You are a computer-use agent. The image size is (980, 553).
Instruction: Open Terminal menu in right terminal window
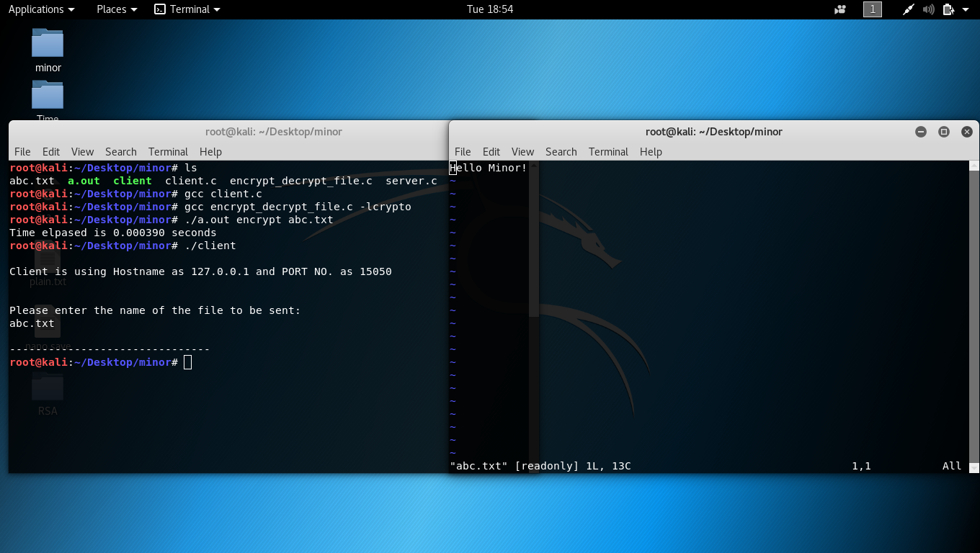[x=608, y=151]
